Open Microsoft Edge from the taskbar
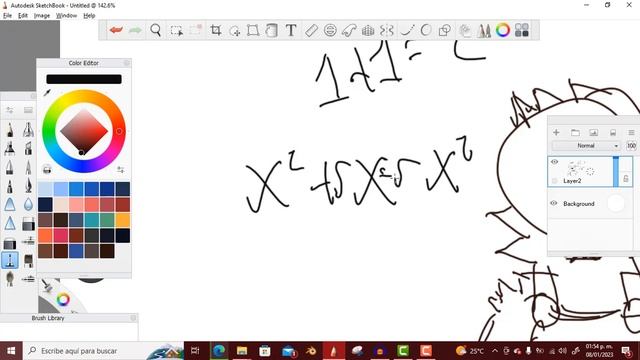 click(219, 351)
